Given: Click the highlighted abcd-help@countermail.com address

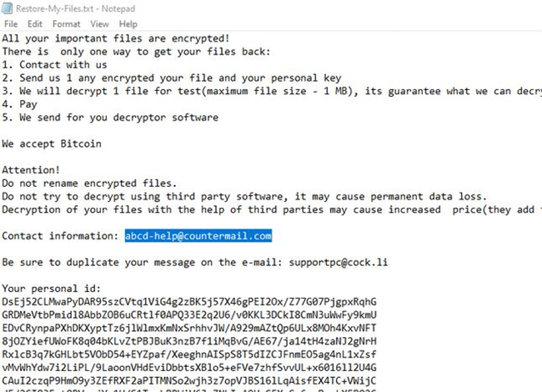Looking at the screenshot, I should point(198,236).
